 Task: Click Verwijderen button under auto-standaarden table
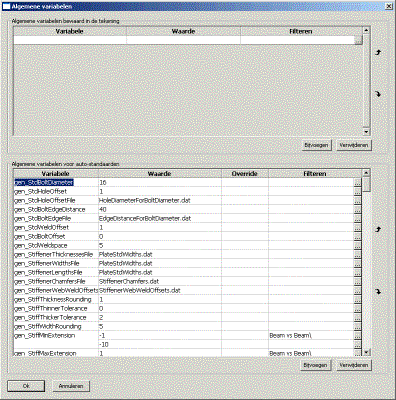(x=354, y=365)
